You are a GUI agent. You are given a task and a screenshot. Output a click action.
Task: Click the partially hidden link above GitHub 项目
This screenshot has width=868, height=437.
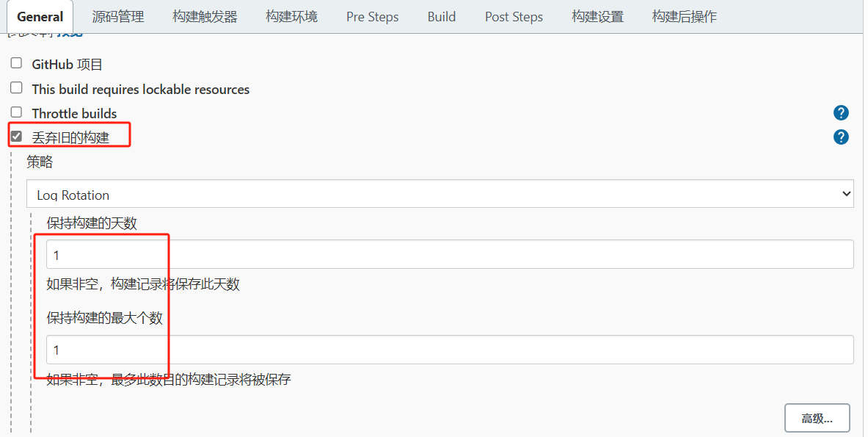70,34
